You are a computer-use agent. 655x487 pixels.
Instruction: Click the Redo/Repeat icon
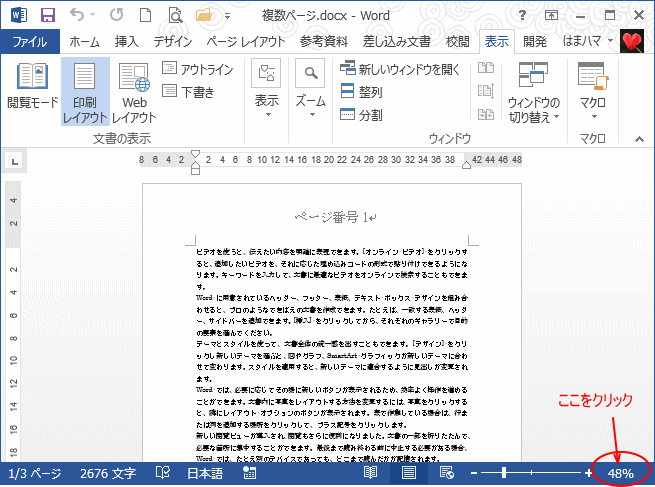[x=117, y=15]
